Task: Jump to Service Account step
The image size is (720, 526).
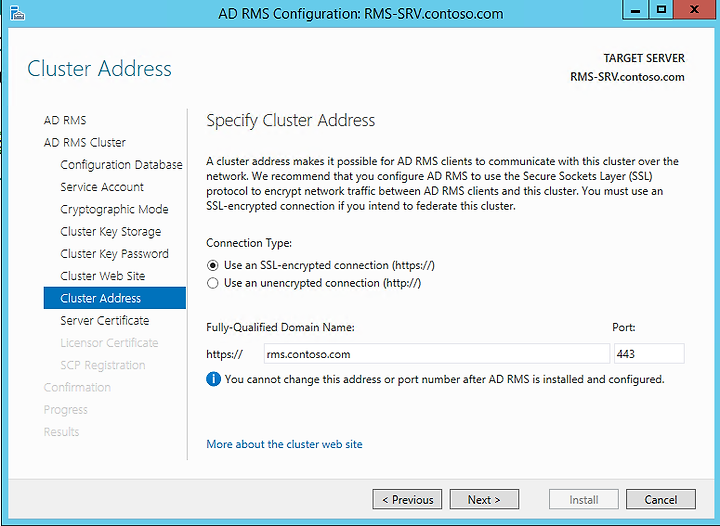Action: 102,187
